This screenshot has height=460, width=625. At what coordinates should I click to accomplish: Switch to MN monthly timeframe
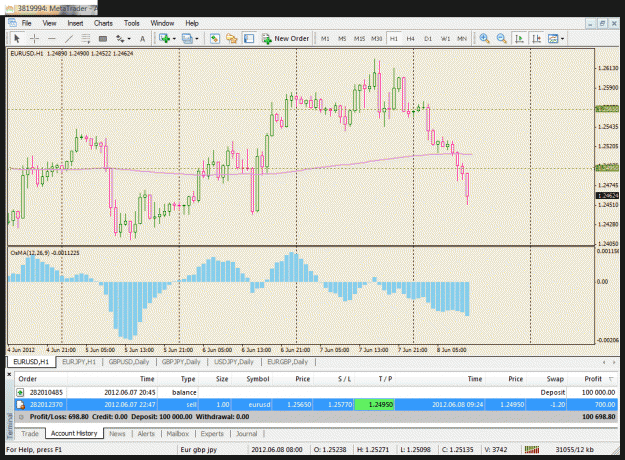coord(462,39)
